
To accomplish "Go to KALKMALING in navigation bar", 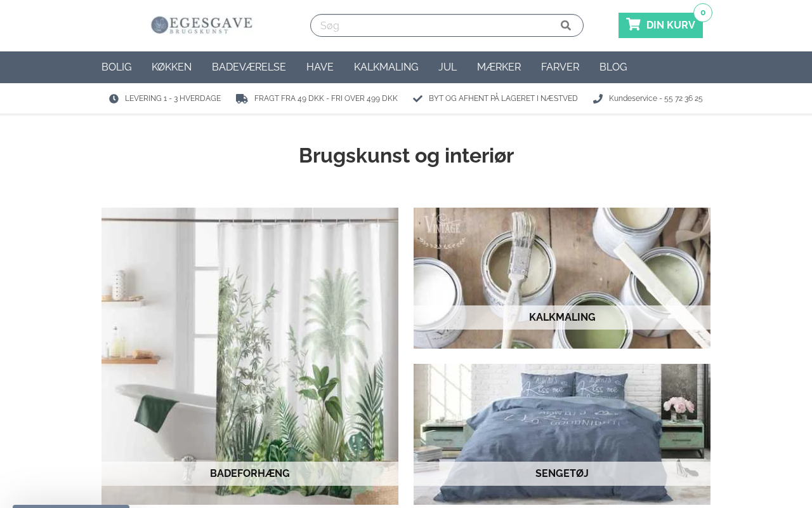I will 386,67.
